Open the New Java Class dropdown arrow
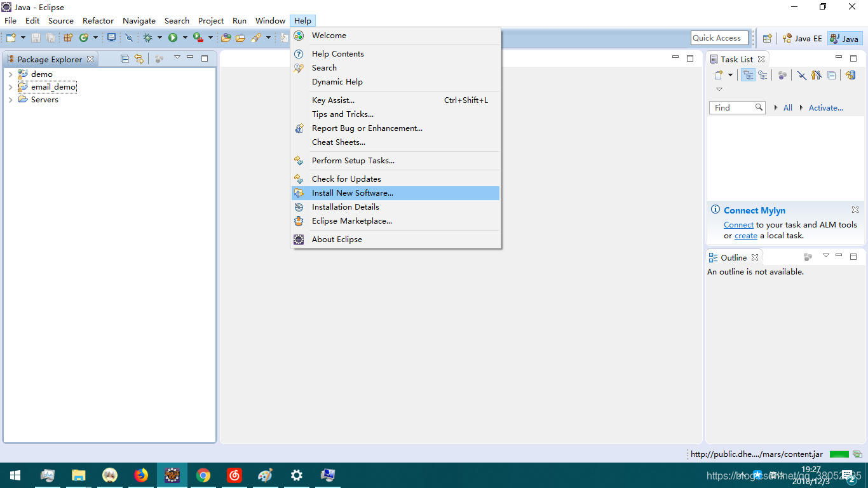The height and width of the screenshot is (488, 868). 95,38
